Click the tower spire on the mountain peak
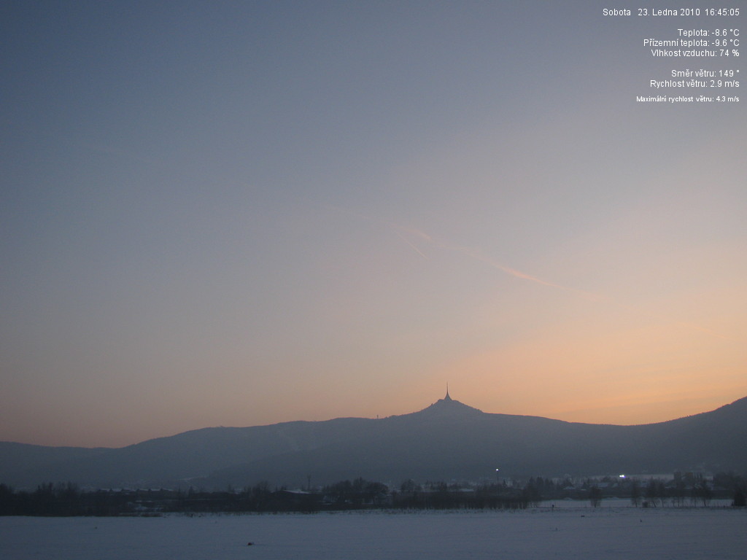 tap(447, 394)
